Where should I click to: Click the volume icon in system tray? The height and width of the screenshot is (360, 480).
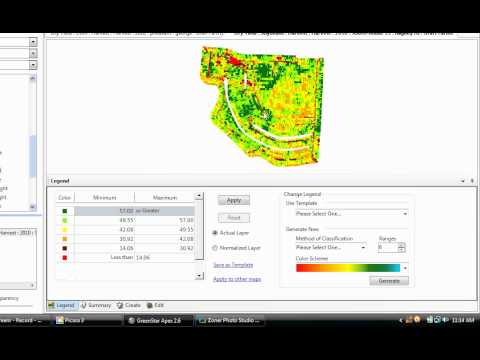(x=445, y=320)
